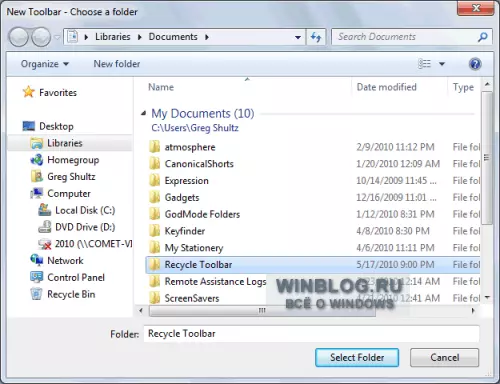The width and height of the screenshot is (500, 384).
Task: Select Local Disk (C:) in navigation pane
Action: [77, 210]
